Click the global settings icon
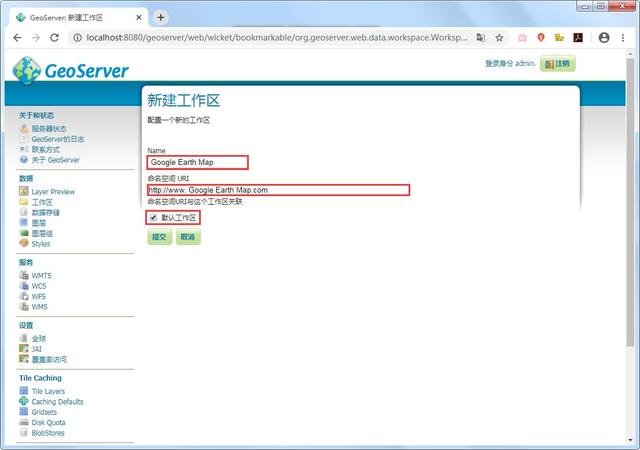Image resolution: width=640 pixels, height=450 pixels. tap(24, 338)
